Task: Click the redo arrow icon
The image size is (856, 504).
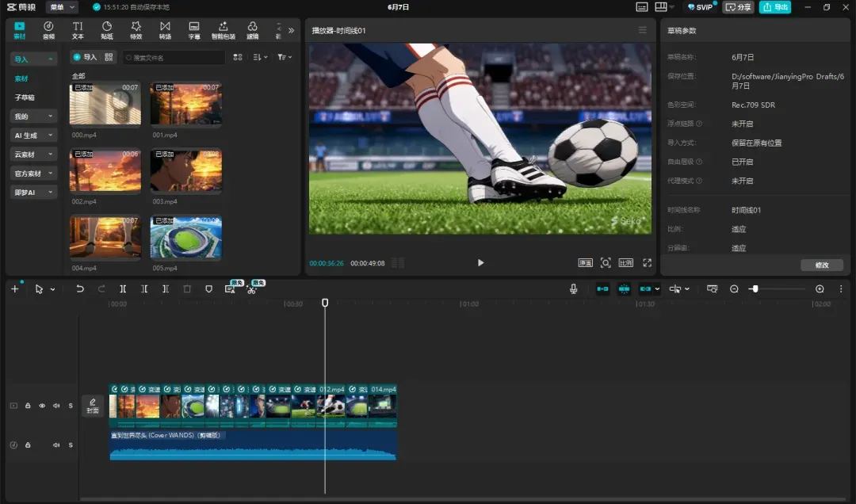Action: click(101, 289)
